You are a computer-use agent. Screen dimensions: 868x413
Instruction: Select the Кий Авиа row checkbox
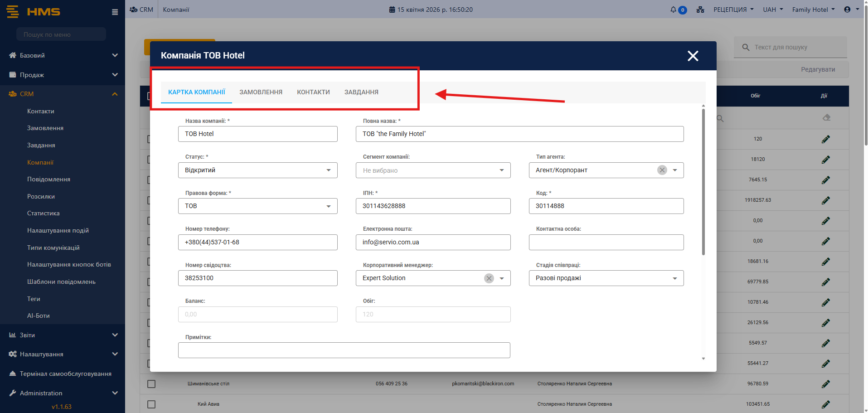click(x=151, y=404)
